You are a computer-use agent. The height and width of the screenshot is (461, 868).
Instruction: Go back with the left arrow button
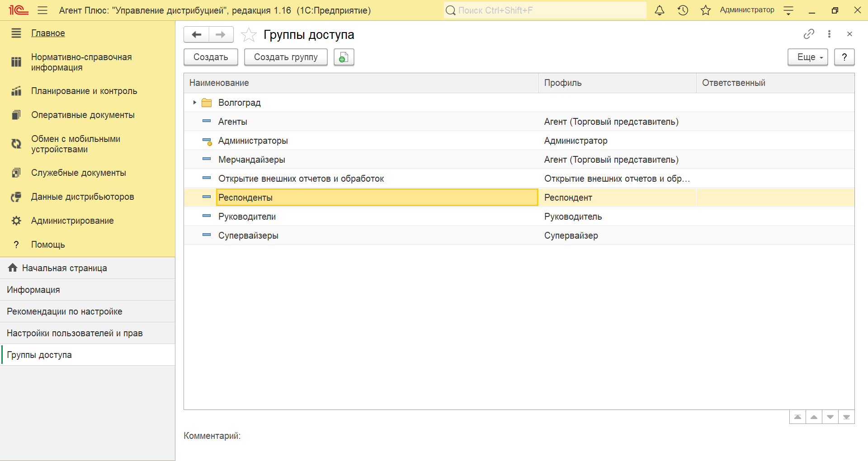[x=197, y=34]
